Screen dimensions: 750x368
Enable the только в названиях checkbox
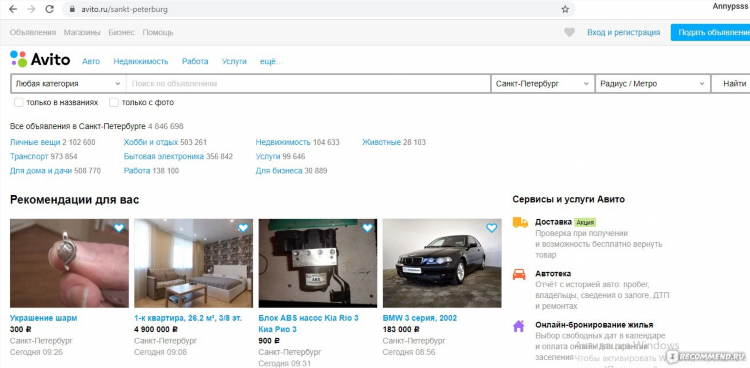tap(19, 102)
